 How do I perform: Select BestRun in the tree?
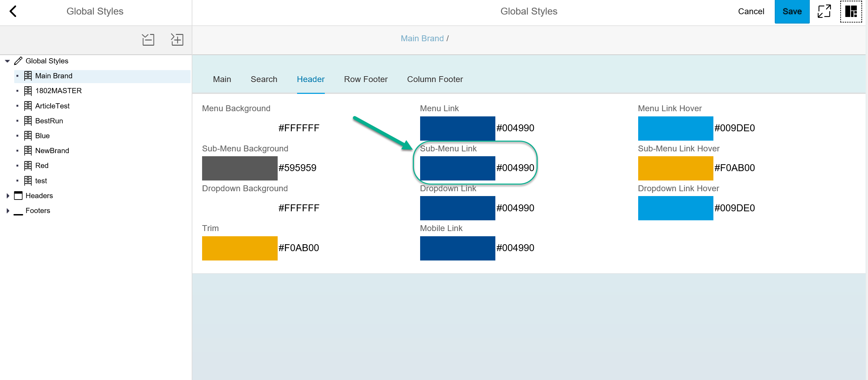pos(49,121)
